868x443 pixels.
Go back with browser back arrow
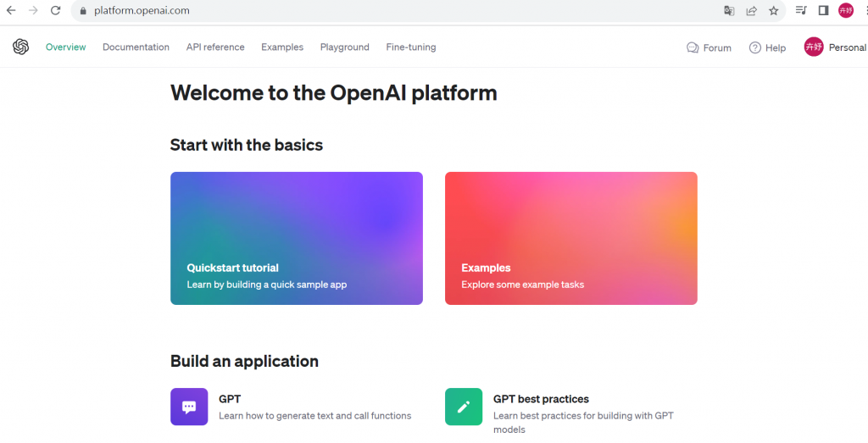click(x=11, y=10)
